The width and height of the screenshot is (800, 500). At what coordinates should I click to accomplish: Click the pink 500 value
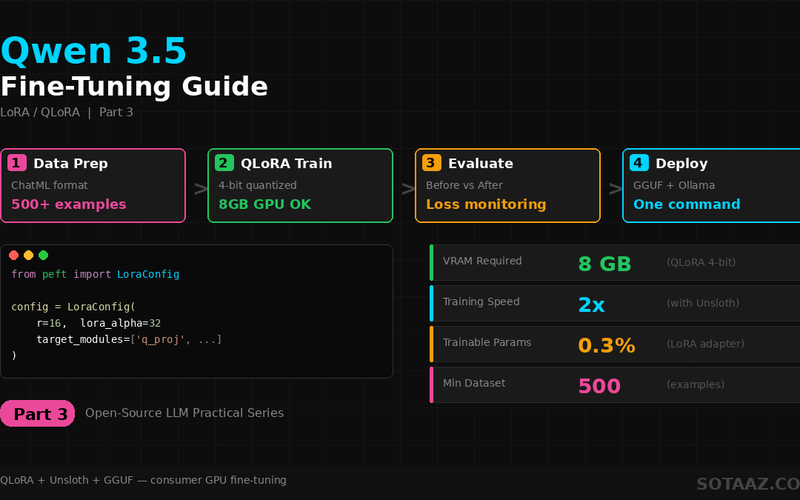coord(599,386)
